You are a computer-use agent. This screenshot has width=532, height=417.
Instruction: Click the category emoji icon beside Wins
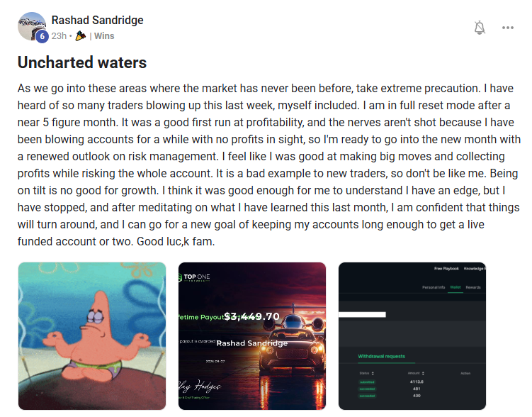point(80,35)
